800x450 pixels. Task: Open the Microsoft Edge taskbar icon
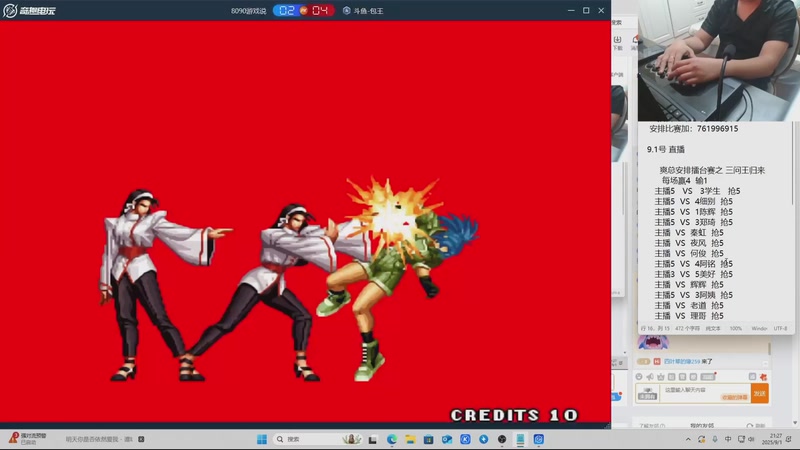point(392,439)
